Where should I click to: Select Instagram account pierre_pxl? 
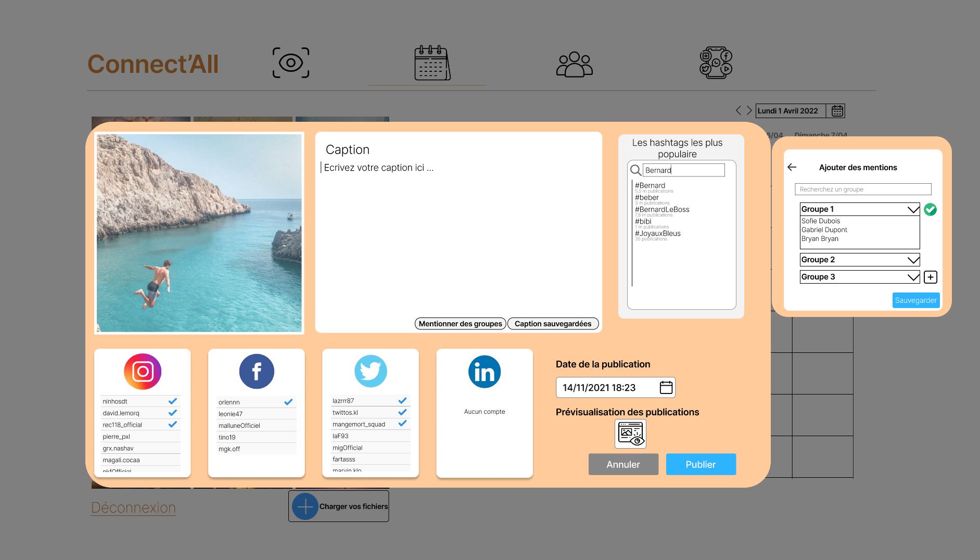pyautogui.click(x=141, y=437)
